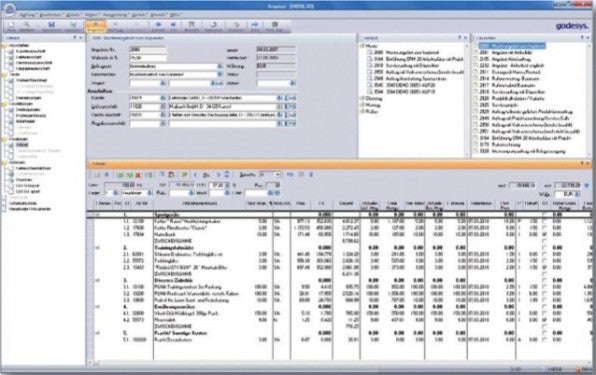Pin the left navigation panel
The height and width of the screenshot is (375, 596).
[75, 38]
